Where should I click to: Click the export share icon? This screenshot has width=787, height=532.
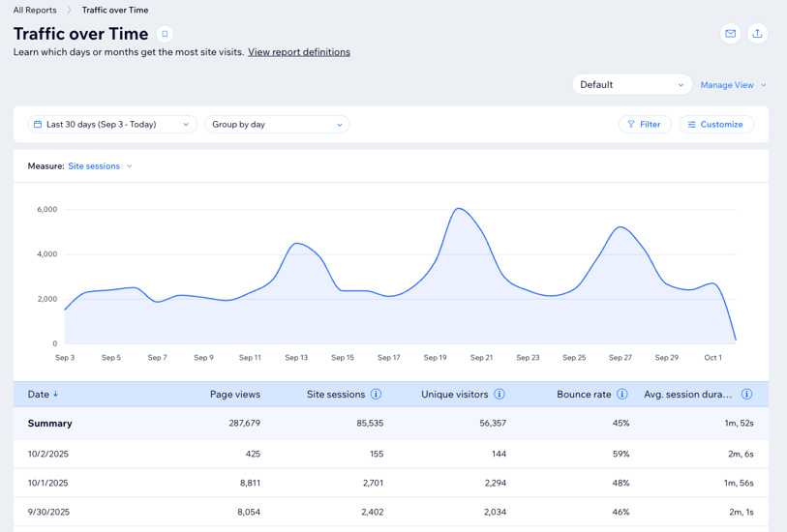coord(758,34)
